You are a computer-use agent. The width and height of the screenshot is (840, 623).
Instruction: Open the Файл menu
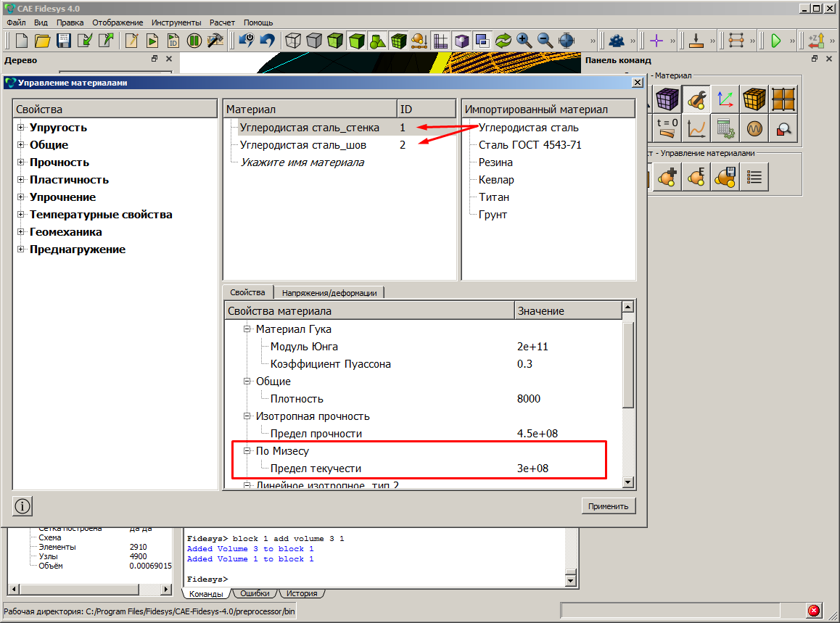coord(16,22)
